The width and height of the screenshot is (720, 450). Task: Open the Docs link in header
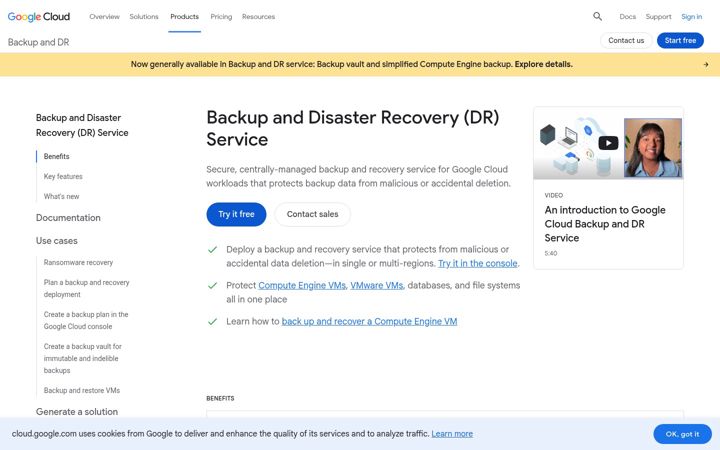point(627,17)
